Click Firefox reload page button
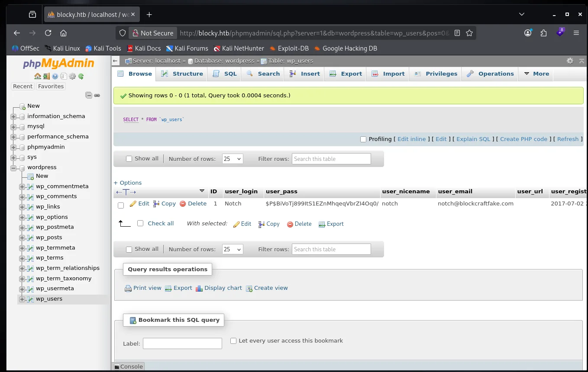588x372 pixels. tap(48, 33)
